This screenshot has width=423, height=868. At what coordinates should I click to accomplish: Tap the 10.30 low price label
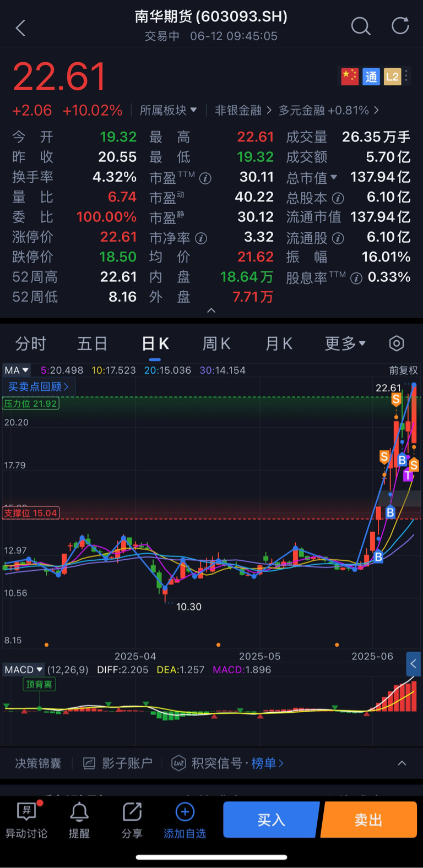point(189,607)
